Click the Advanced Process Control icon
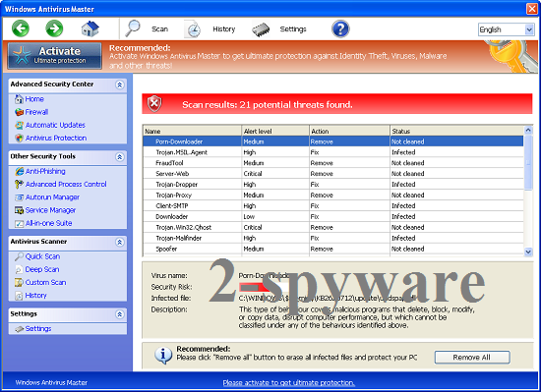Viewport: 541px width, 392px height. [x=19, y=185]
